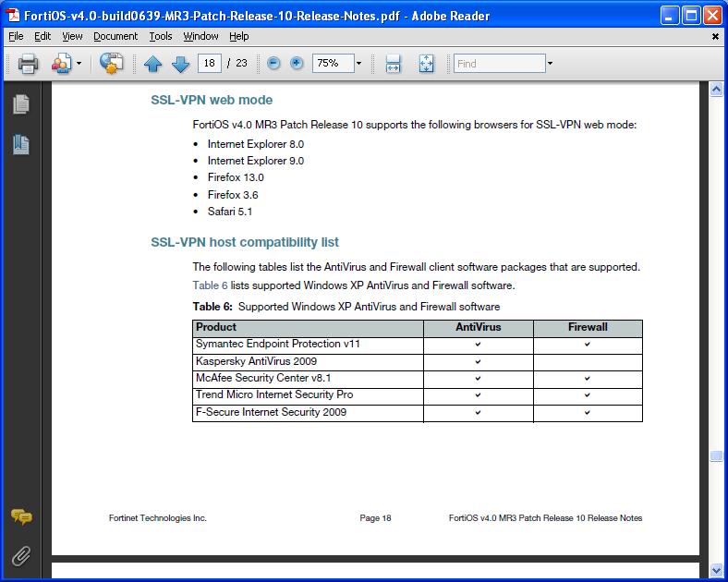This screenshot has height=582, width=728.
Task: Open the Bookmarks panel icon
Action: (x=21, y=145)
